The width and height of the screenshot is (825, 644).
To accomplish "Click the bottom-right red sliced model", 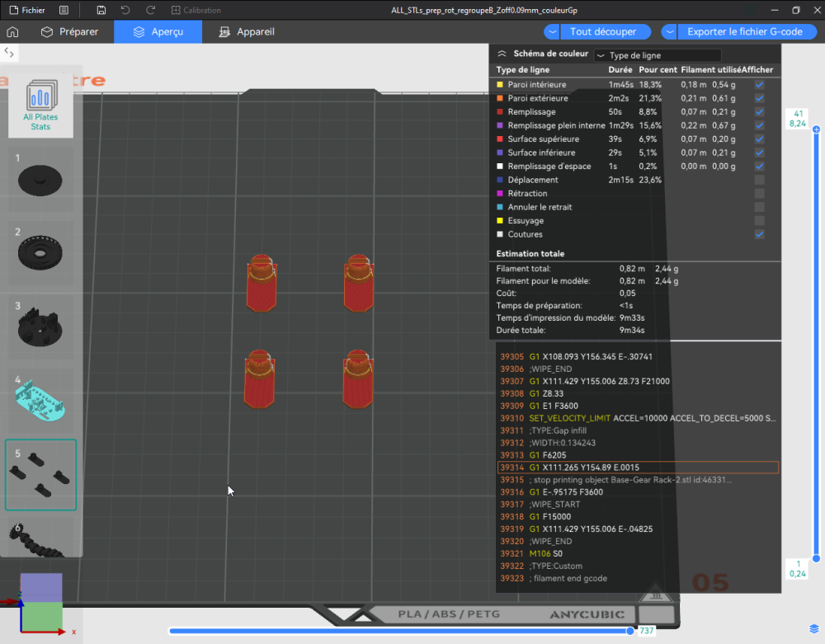I will coord(358,378).
